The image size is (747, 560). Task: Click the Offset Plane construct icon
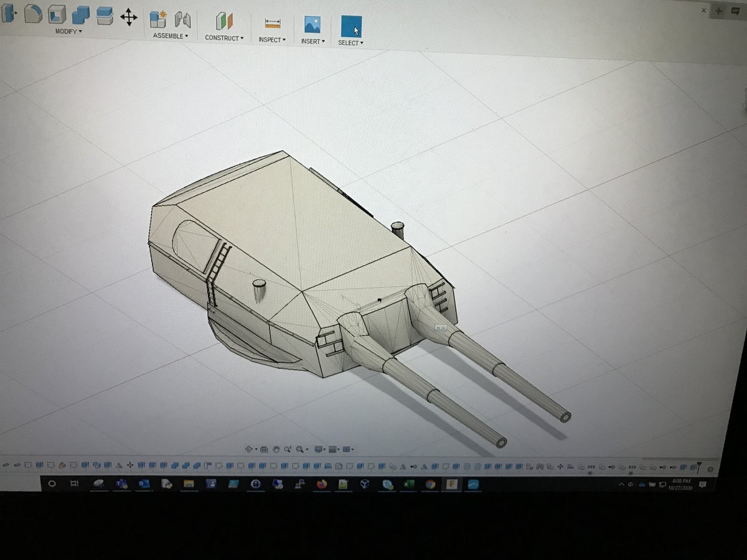pyautogui.click(x=223, y=21)
